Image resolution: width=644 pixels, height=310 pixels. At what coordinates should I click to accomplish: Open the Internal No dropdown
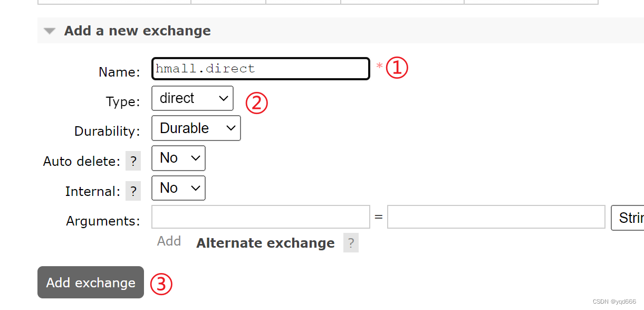(178, 188)
